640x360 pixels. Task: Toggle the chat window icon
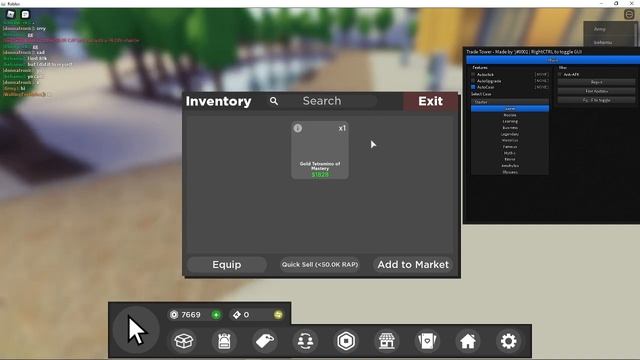[25, 14]
